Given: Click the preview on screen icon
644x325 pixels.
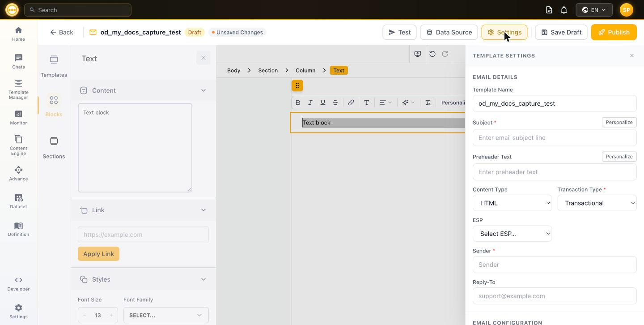Looking at the screenshot, I should (418, 54).
